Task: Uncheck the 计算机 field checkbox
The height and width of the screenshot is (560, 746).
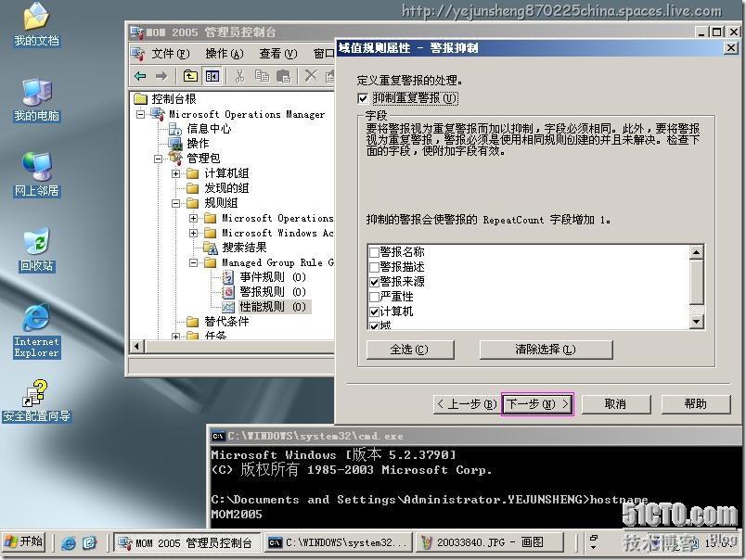Action: (375, 312)
